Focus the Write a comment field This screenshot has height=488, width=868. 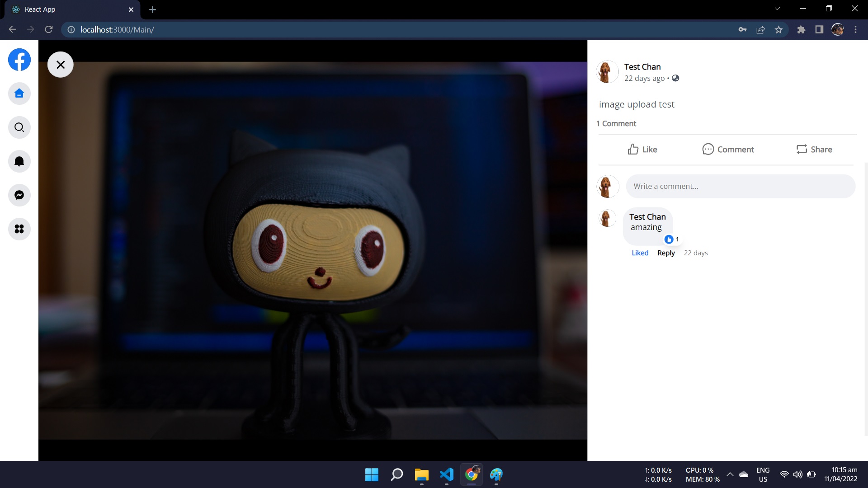click(x=741, y=186)
